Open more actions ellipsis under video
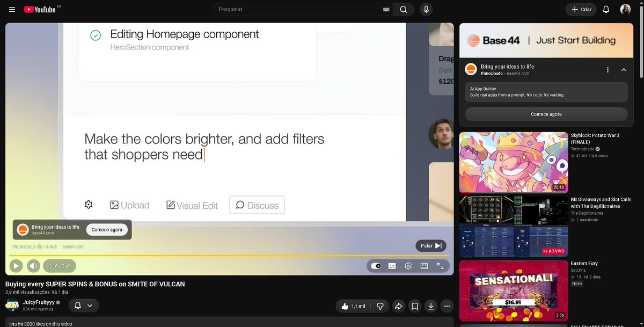The image size is (644, 327). click(x=447, y=306)
